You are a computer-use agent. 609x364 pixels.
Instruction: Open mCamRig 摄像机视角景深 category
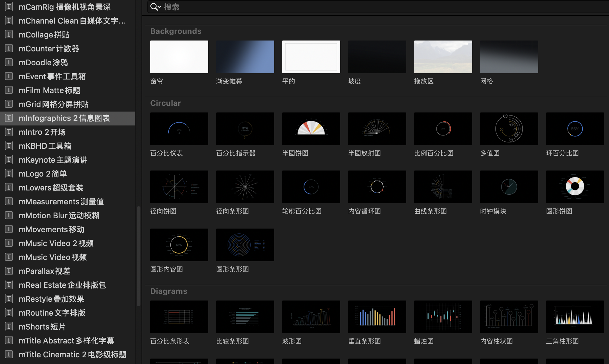[67, 7]
